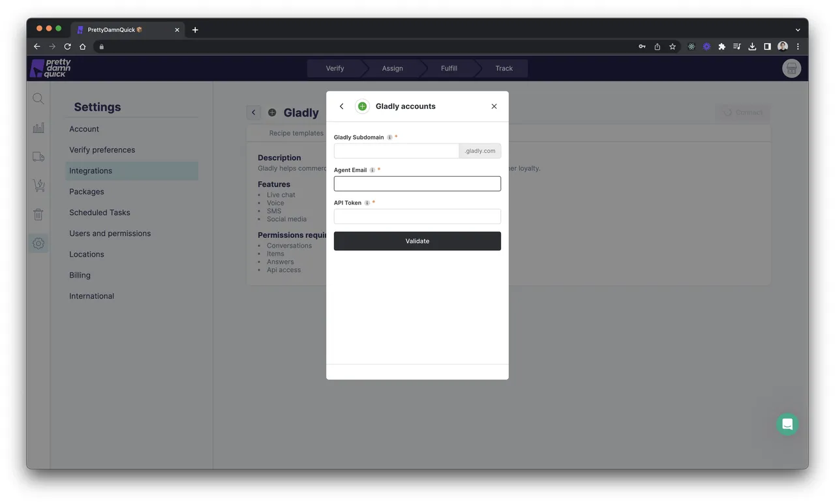The height and width of the screenshot is (504, 835).
Task: Click the Pretty Damn Quick logo
Action: point(50,68)
